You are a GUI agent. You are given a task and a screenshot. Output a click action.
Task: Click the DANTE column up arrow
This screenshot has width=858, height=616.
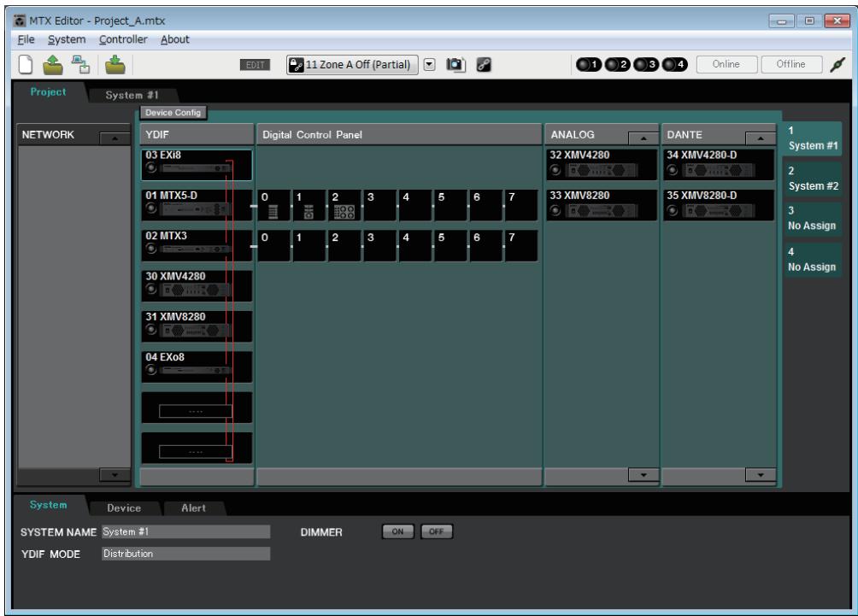click(x=760, y=138)
